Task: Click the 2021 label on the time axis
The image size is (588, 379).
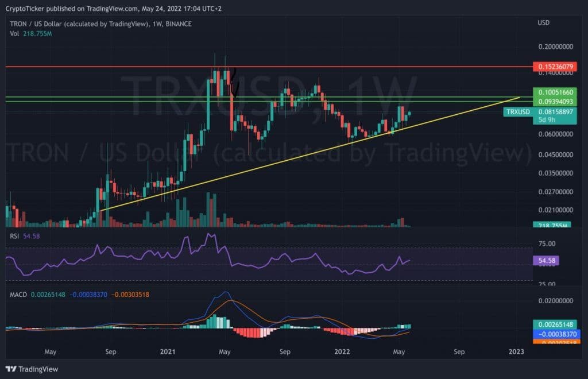Action: [168, 351]
